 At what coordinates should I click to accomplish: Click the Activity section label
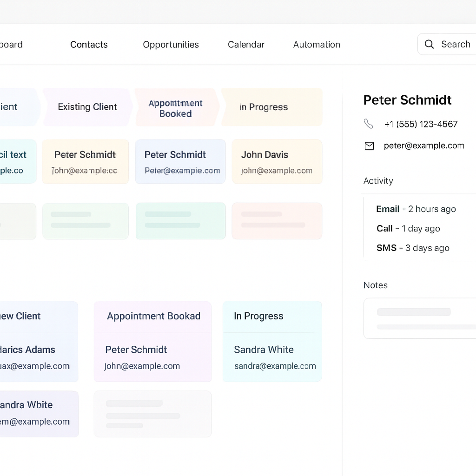point(378,181)
